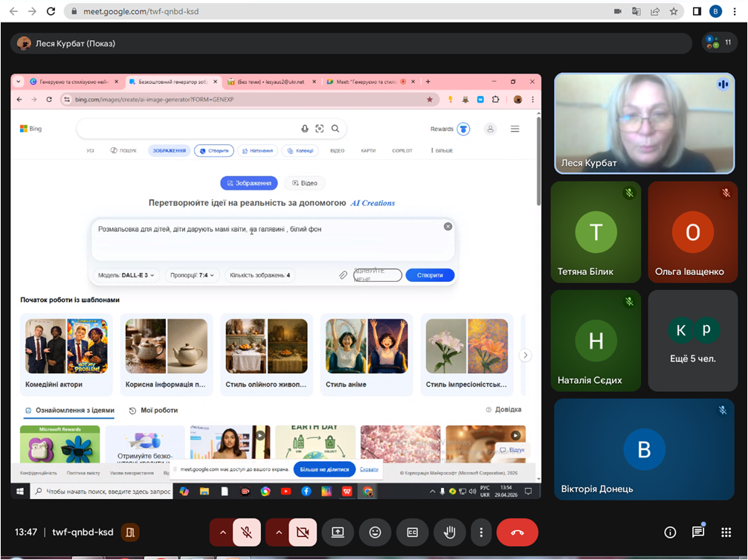Turn on your camera
Viewport: 748px width, 560px height.
(x=303, y=532)
